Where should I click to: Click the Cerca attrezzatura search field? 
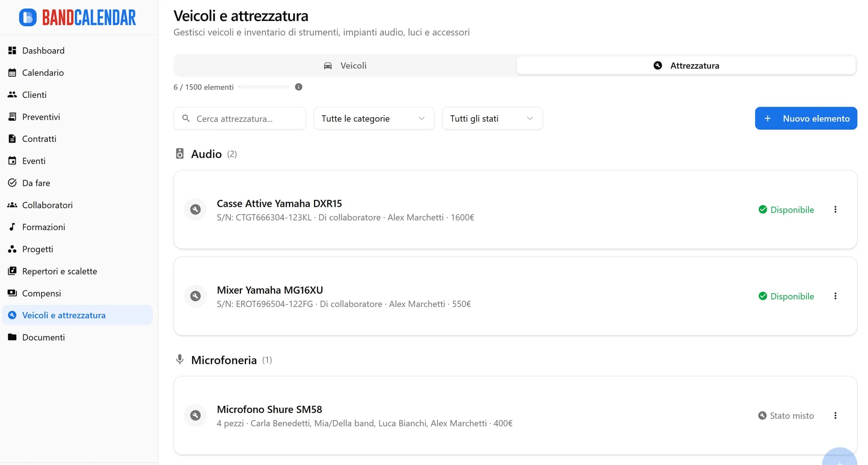pyautogui.click(x=239, y=118)
